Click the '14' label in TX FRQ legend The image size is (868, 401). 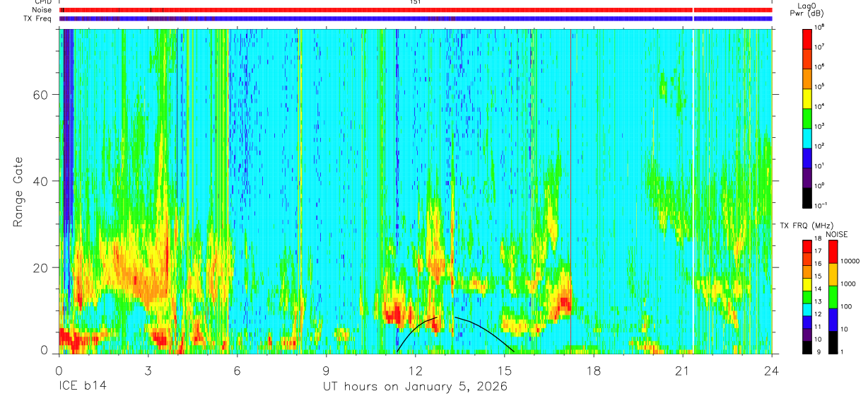coord(818,289)
